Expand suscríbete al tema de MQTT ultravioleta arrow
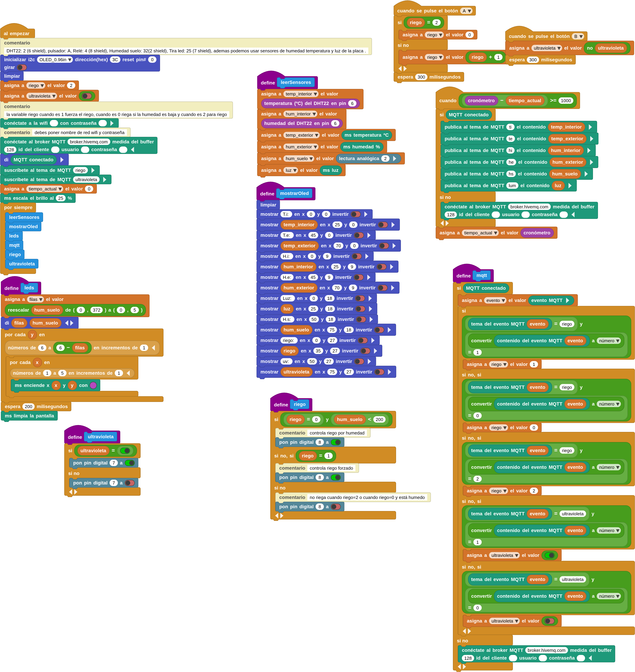Image resolution: width=635 pixels, height=672 pixels. 105,180
